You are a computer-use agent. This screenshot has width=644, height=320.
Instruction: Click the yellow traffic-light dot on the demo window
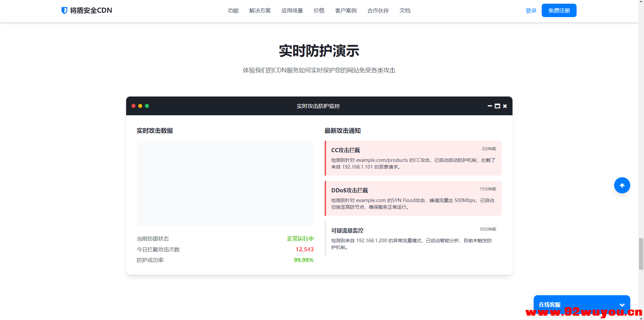coord(140,106)
